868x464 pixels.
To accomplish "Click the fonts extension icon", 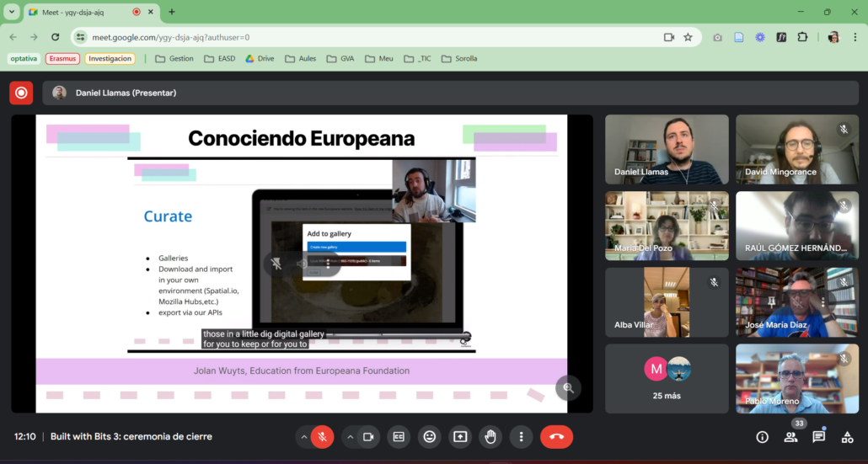I will pos(781,37).
